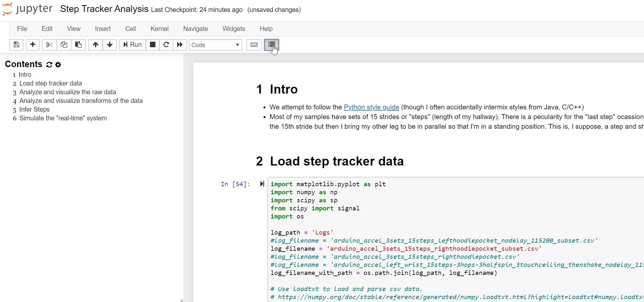644x302 pixels.
Task: Click the Save and Checkpoint icon
Action: click(16, 45)
